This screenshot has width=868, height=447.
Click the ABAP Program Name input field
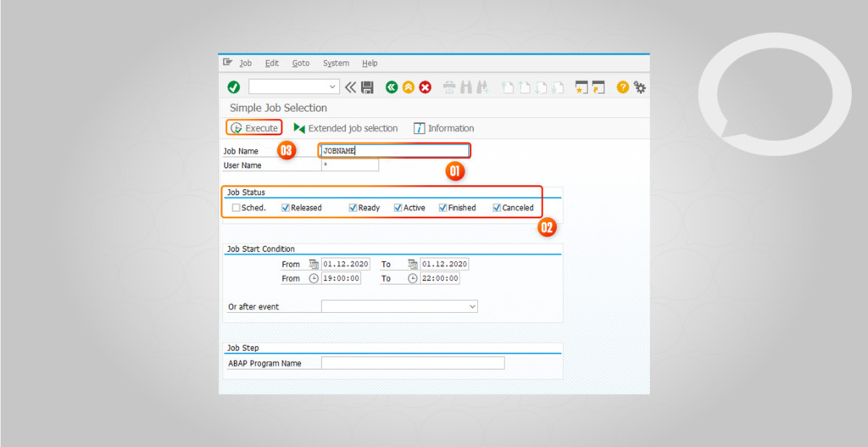(x=413, y=363)
